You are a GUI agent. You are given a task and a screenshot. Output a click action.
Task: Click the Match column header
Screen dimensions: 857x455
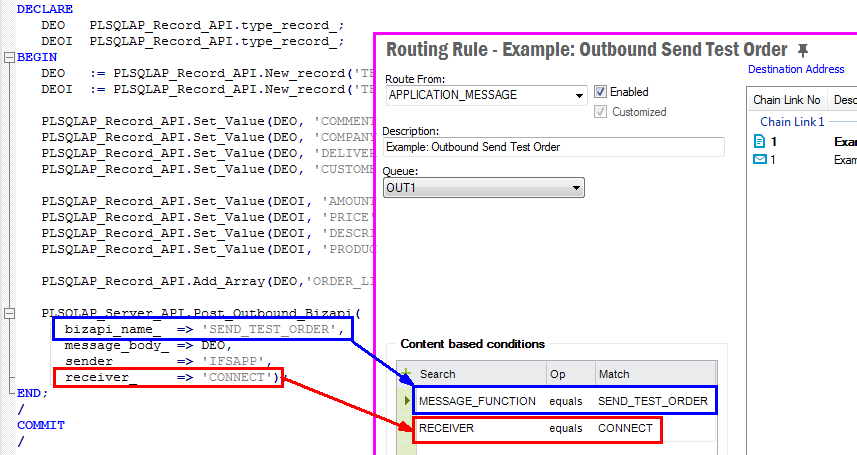[613, 374]
